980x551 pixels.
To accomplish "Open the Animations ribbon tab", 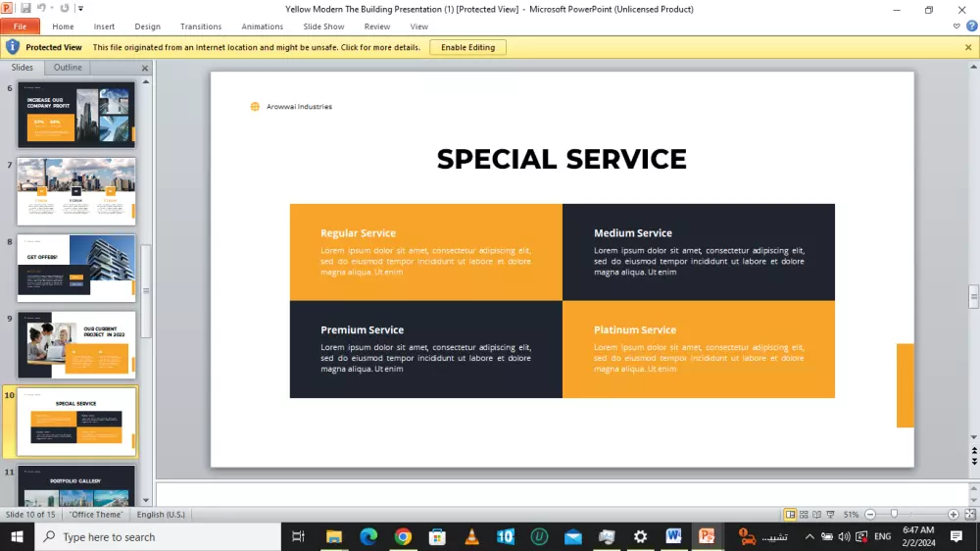I will click(263, 26).
